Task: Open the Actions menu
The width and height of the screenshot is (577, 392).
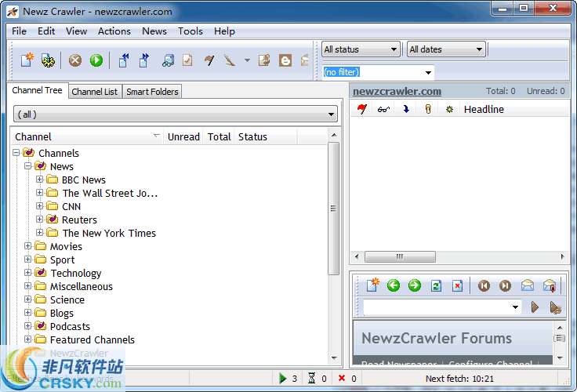Action: coord(114,31)
